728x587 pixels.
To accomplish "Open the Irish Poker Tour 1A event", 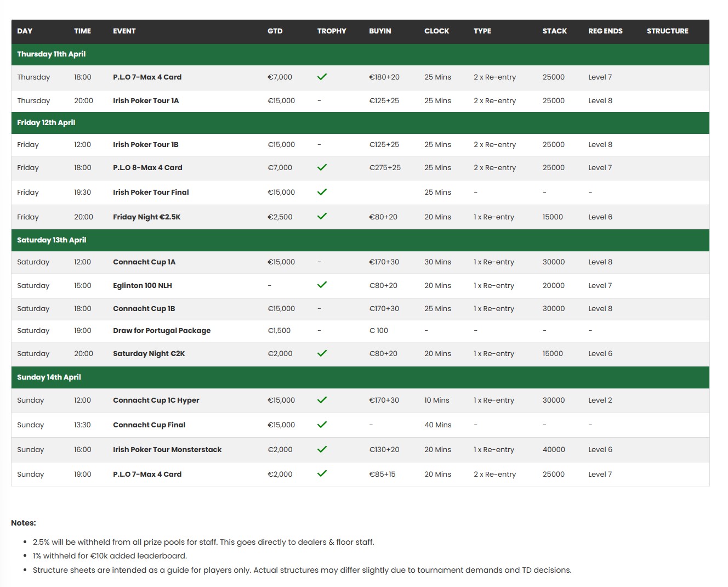I will click(146, 101).
